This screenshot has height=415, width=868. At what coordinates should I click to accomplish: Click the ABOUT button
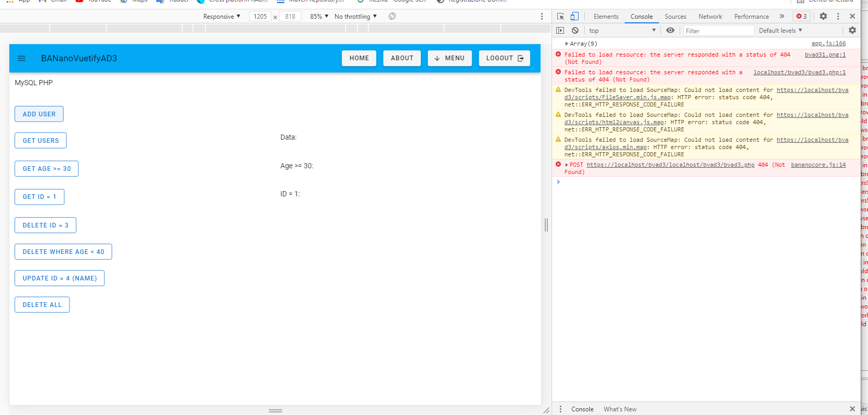[402, 58]
